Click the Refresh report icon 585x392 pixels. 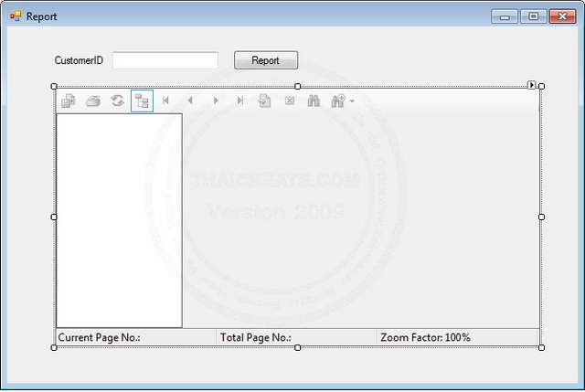[118, 101]
